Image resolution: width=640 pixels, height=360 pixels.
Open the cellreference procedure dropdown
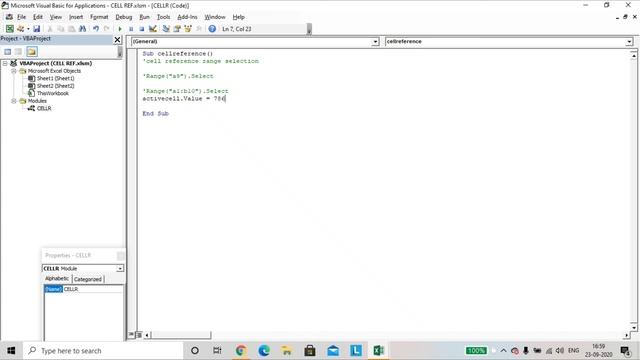(x=629, y=42)
